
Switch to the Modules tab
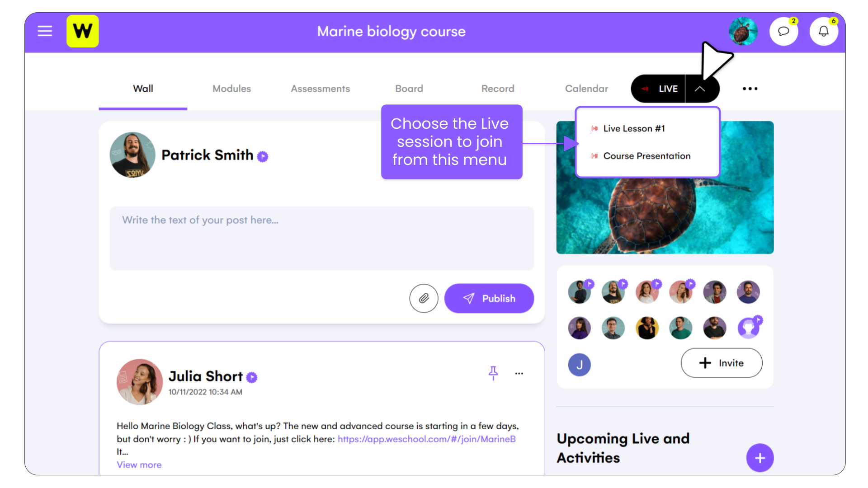pos(231,89)
